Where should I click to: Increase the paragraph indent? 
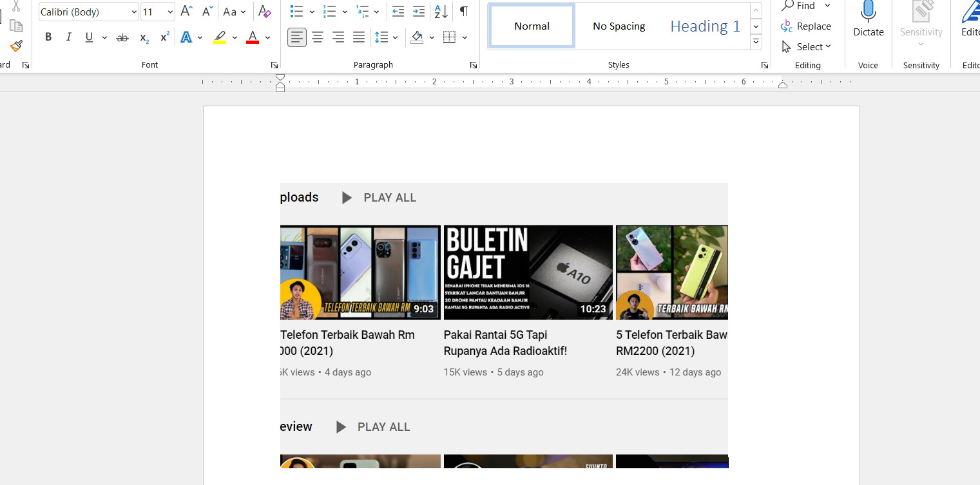(419, 12)
